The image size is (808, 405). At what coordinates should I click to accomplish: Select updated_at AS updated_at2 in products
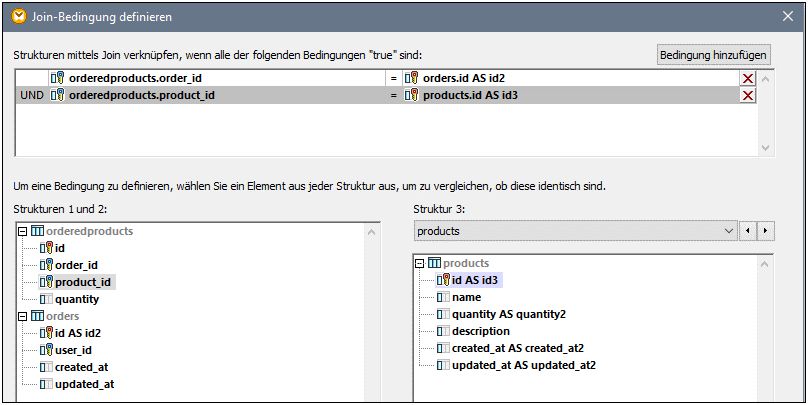click(523, 365)
